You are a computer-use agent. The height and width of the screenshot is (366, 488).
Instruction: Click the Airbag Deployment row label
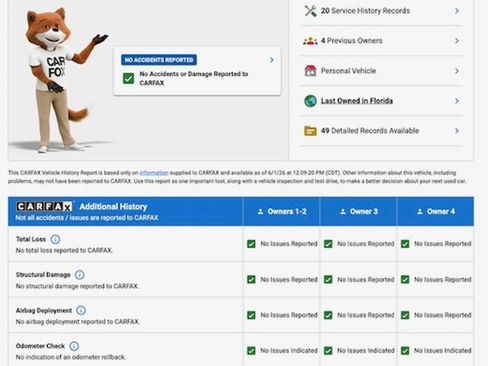coord(44,310)
